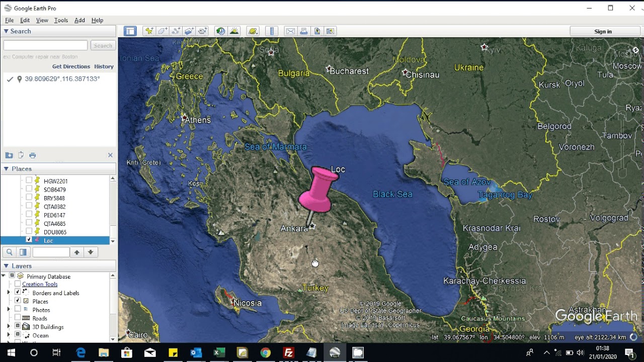644x362 pixels.
Task: Enable the Roads layer checkbox
Action: click(x=18, y=318)
